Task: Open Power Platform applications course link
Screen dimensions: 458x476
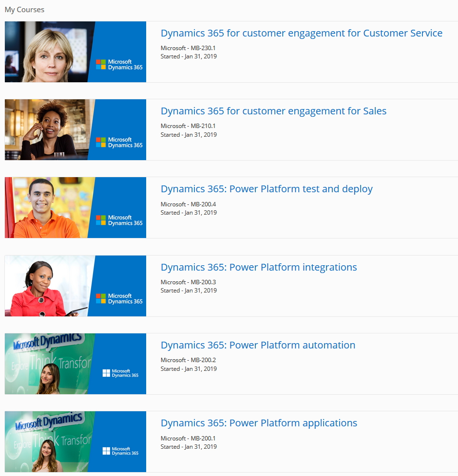Action: tap(259, 423)
